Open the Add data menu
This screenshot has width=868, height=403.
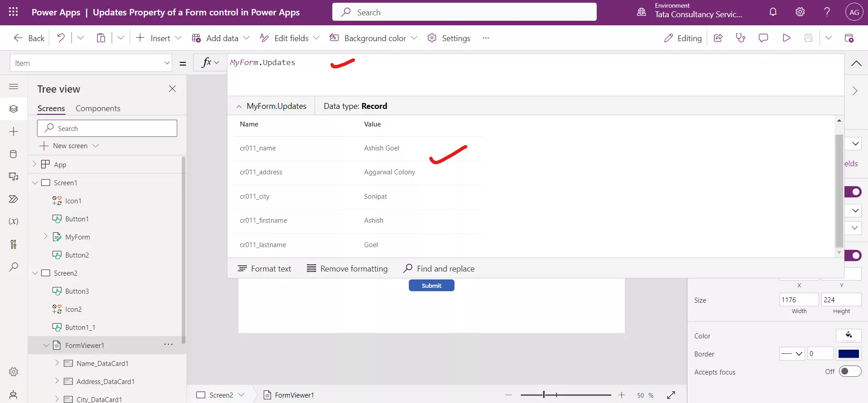pos(221,38)
